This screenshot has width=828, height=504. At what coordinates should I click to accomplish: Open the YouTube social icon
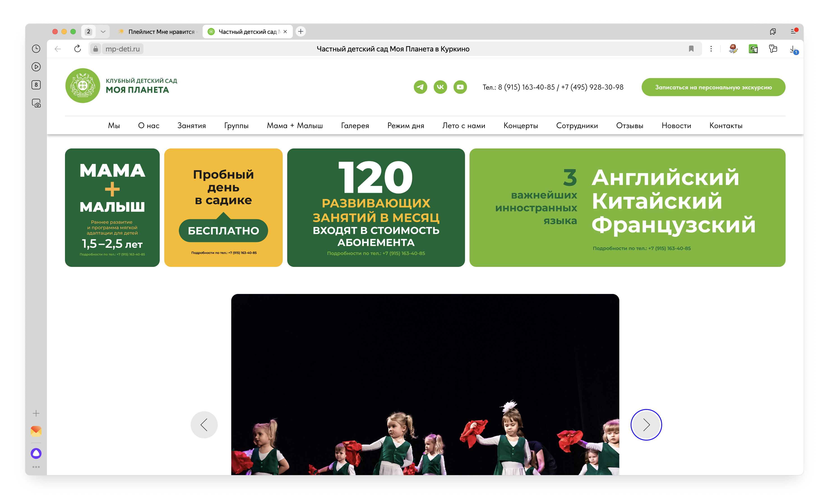coord(460,87)
